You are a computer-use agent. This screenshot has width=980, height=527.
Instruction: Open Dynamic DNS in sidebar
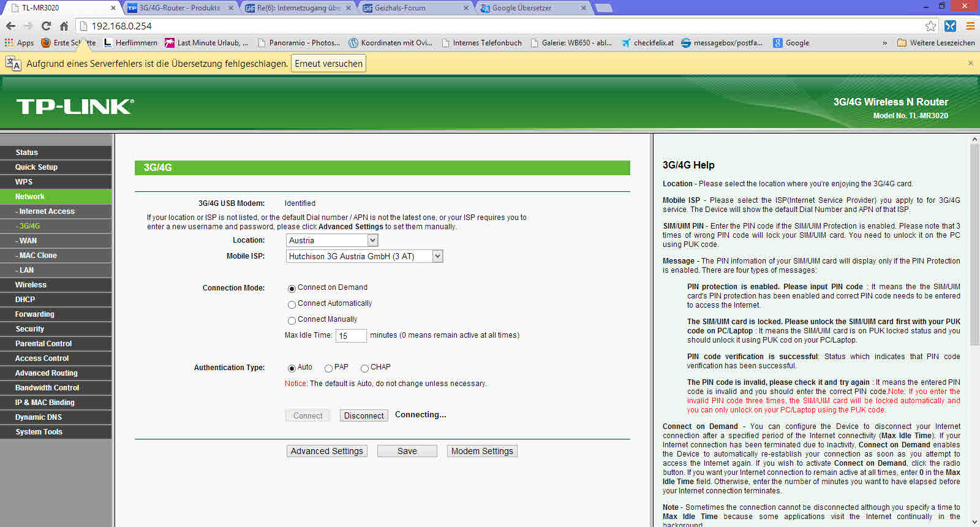coord(56,417)
